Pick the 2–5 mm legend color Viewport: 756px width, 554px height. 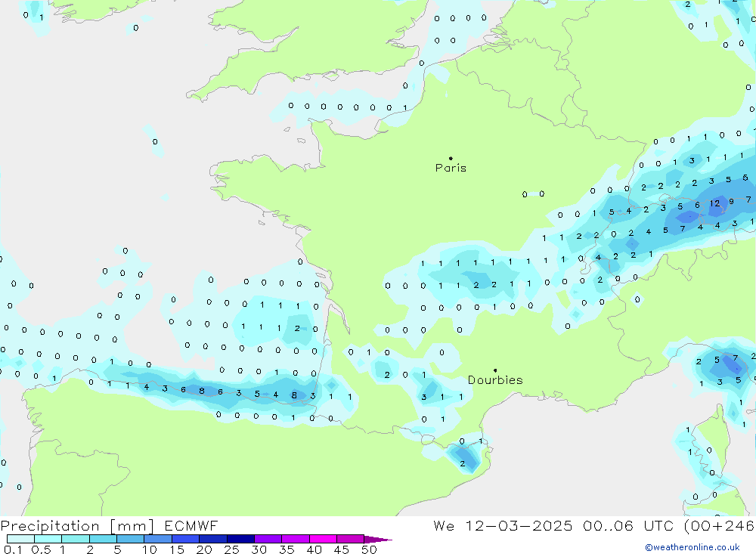103,539
